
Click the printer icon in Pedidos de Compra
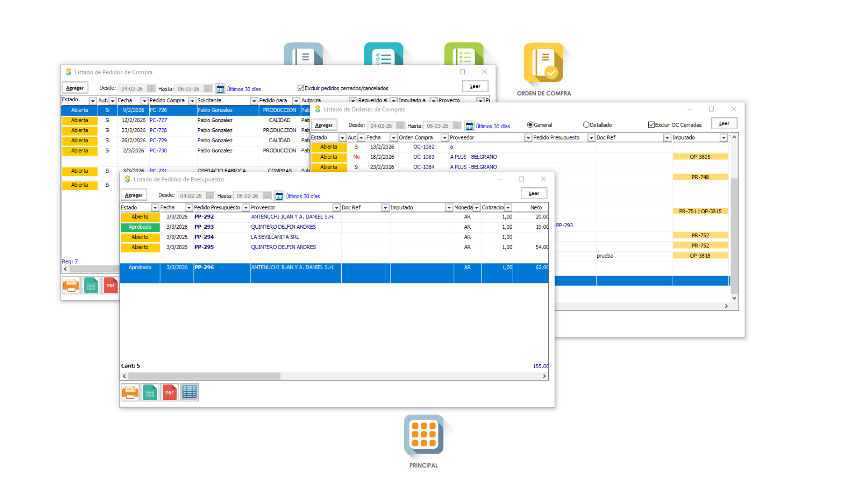pyautogui.click(x=71, y=286)
